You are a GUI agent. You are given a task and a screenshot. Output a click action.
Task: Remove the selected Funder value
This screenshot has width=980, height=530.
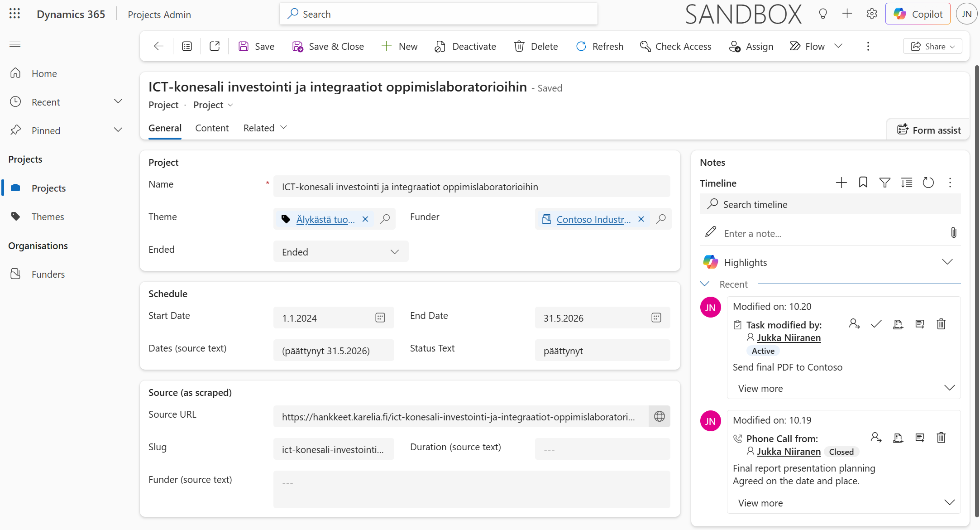point(641,219)
